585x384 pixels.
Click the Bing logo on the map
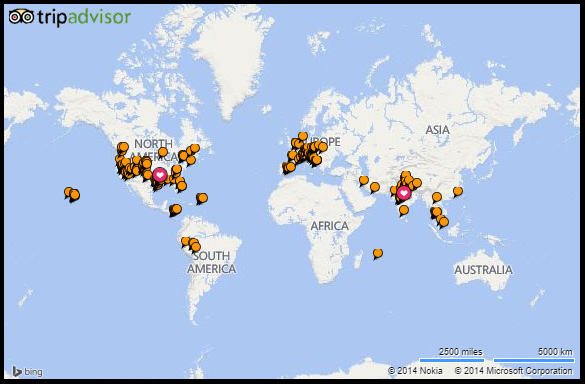(28, 372)
